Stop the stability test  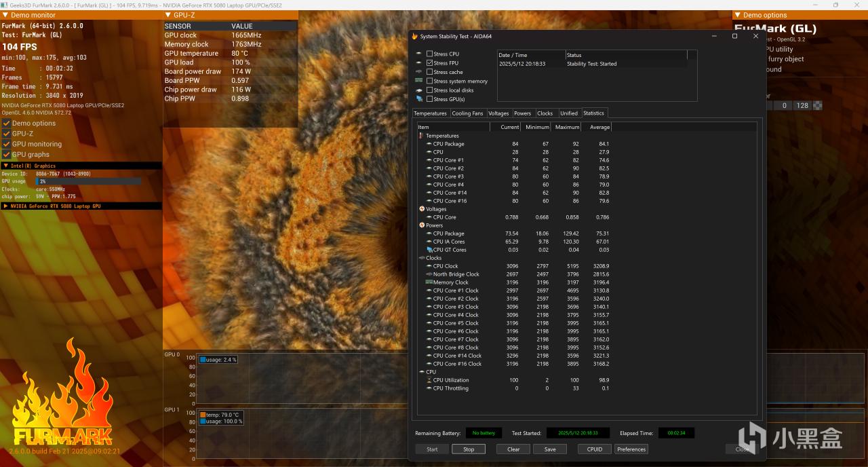click(469, 449)
